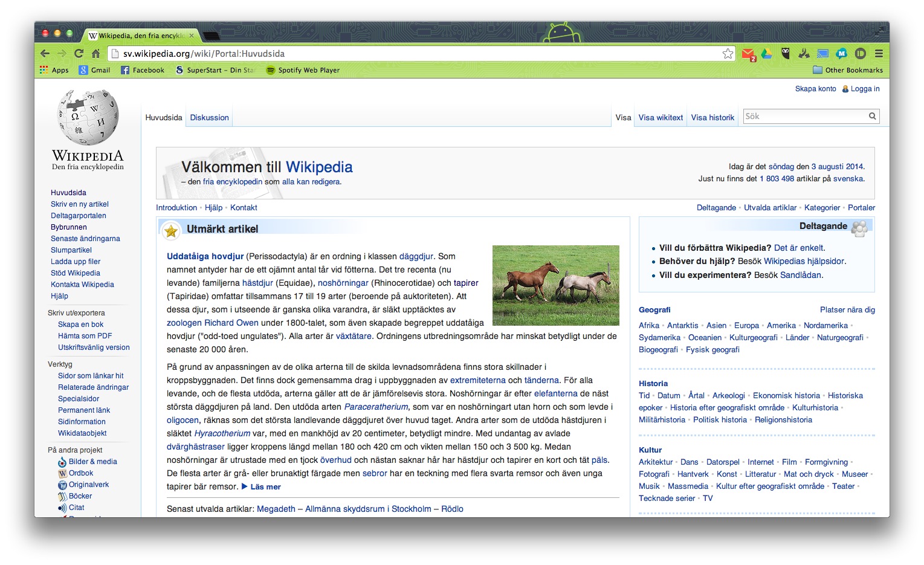Click Wiktionary icon beside Ordbok
Viewport: 924px width, 565px height.
pyautogui.click(x=62, y=473)
